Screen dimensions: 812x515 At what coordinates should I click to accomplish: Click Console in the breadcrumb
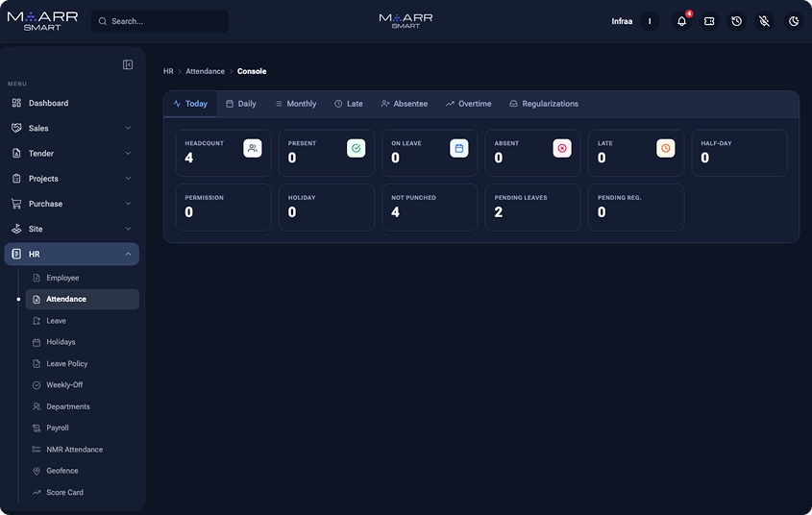coord(252,71)
